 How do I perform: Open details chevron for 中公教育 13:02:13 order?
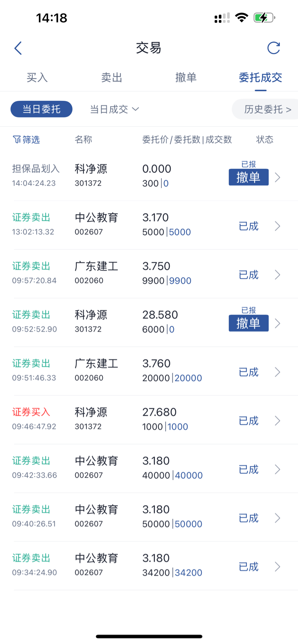click(277, 226)
